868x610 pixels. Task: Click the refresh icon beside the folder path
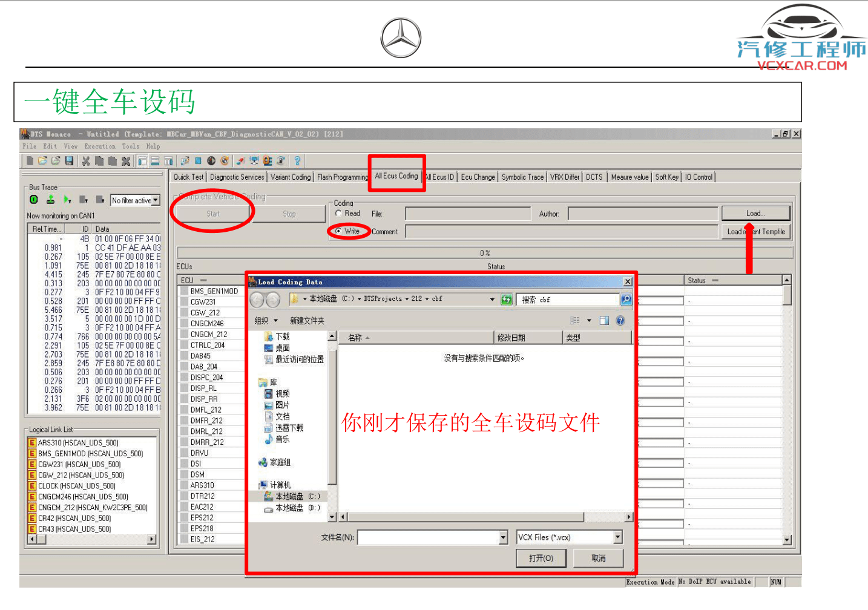507,300
